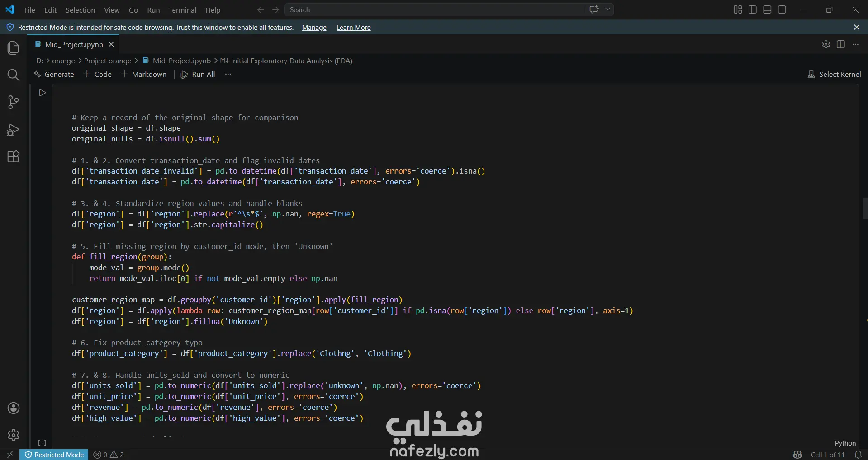Open the Explorer view in activity bar
Screen dimensions: 868x460
click(14, 48)
